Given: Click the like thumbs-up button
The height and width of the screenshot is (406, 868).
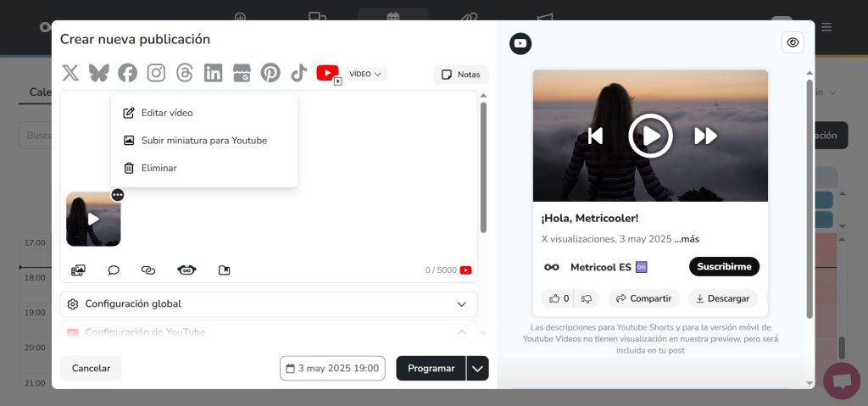Looking at the screenshot, I should 558,298.
